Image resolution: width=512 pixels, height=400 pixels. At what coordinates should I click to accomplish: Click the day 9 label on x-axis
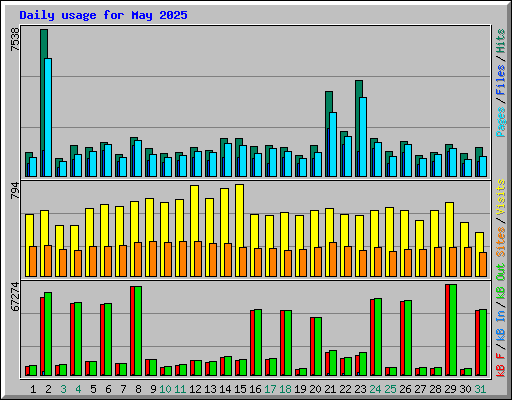pos(153,389)
